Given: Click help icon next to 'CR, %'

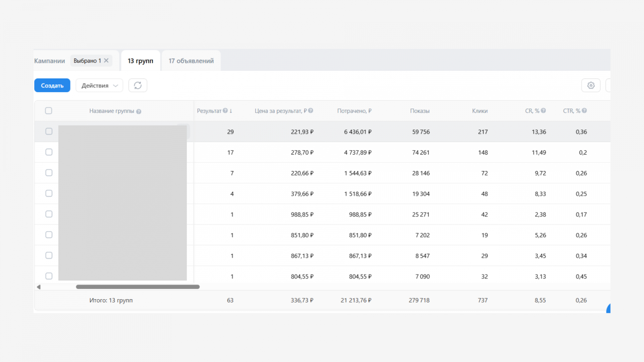Looking at the screenshot, I should 543,111.
